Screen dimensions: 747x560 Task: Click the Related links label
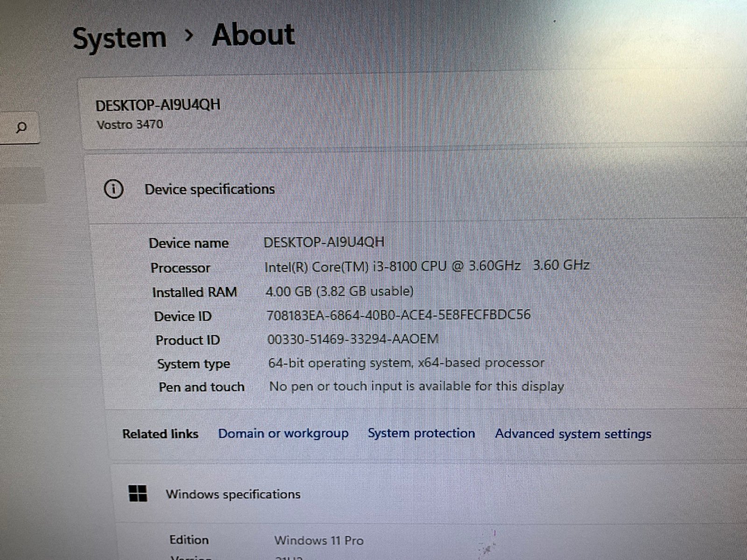160,434
